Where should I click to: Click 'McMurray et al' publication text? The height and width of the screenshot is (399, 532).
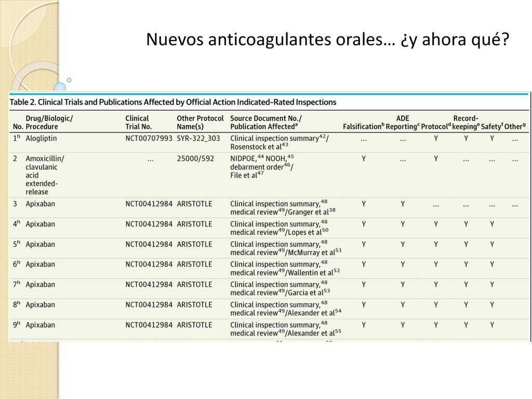[x=314, y=252]
